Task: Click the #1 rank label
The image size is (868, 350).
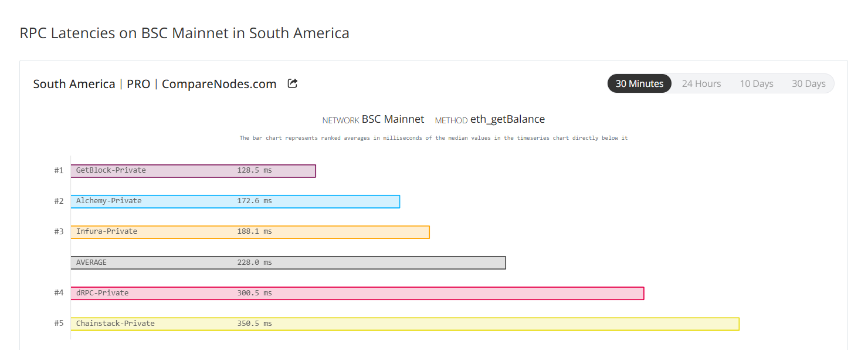Action: 59,170
